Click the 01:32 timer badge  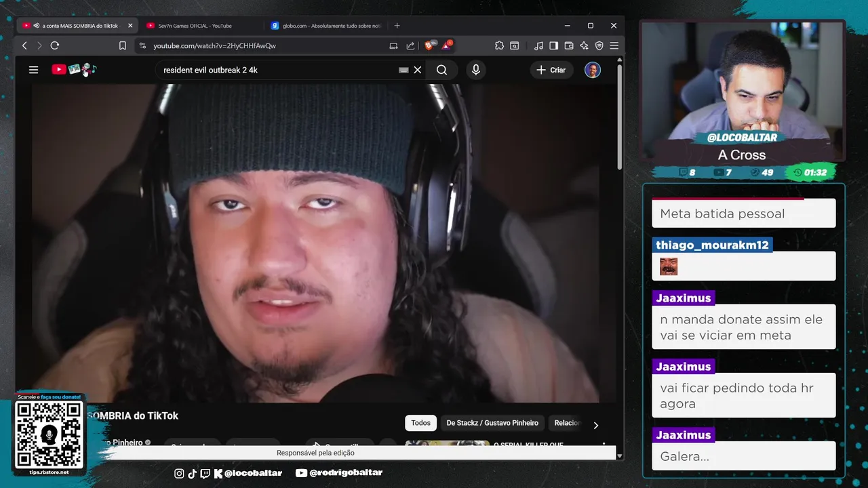click(810, 173)
